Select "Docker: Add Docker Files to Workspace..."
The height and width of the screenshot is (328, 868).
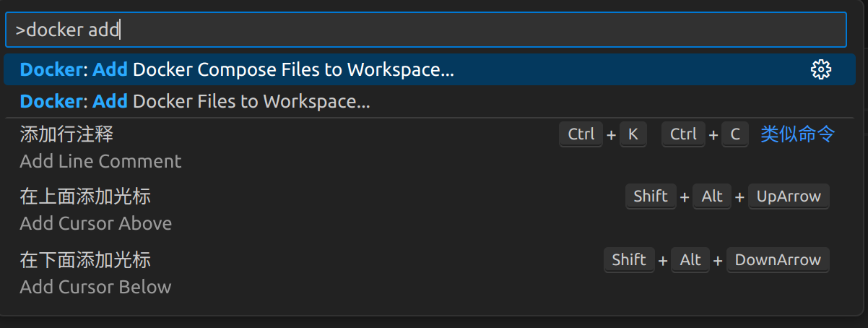(x=430, y=102)
